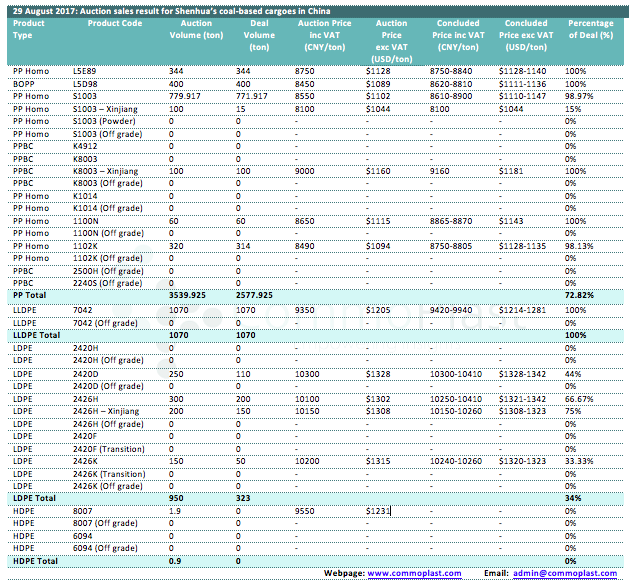Click the LLDPE Total row label
Image resolution: width=629 pixels, height=587 pixels.
pos(38,334)
